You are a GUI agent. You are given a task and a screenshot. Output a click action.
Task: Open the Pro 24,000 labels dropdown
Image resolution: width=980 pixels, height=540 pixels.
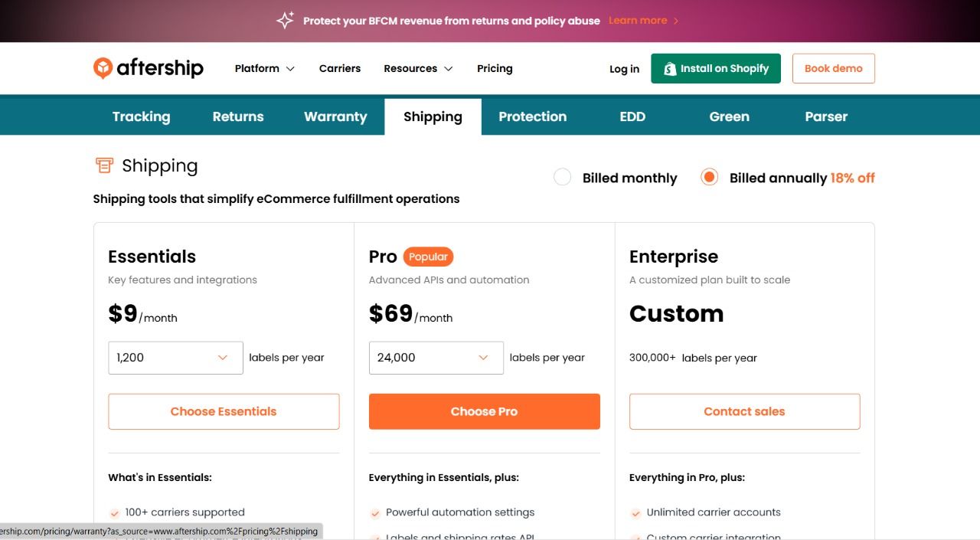click(436, 357)
